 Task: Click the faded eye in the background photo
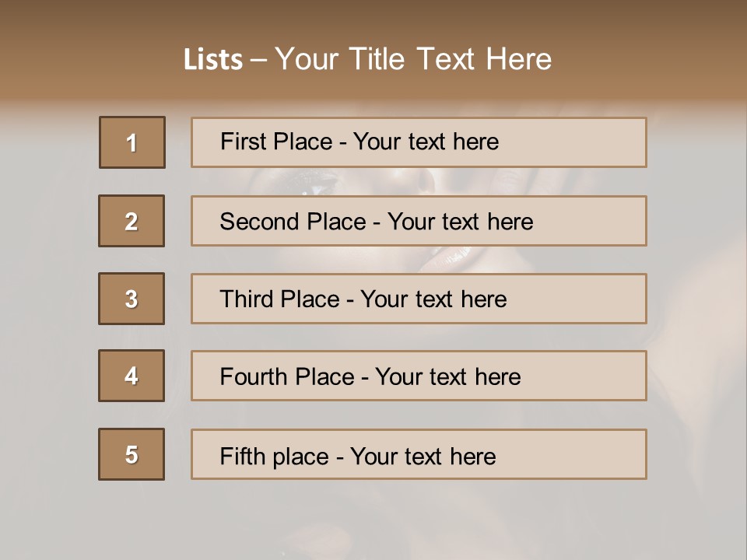314,186
